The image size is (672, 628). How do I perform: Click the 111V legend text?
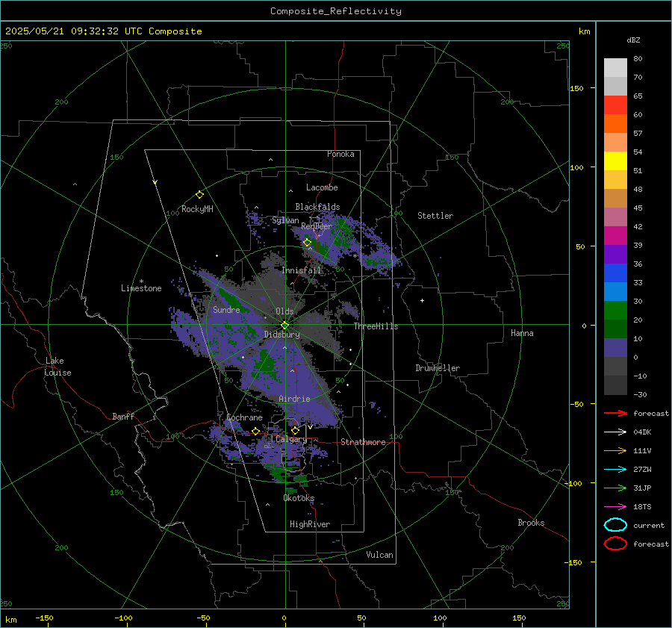pyautogui.click(x=642, y=450)
